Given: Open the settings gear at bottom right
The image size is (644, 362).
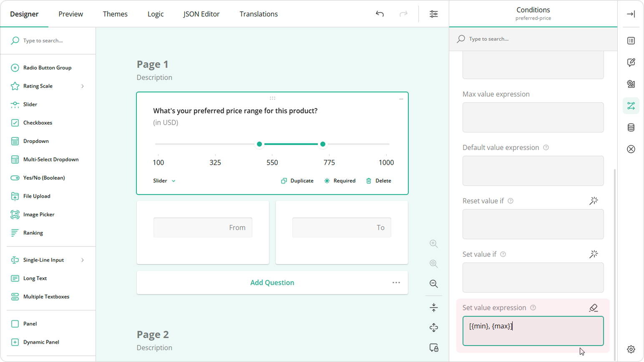Looking at the screenshot, I should (631, 348).
